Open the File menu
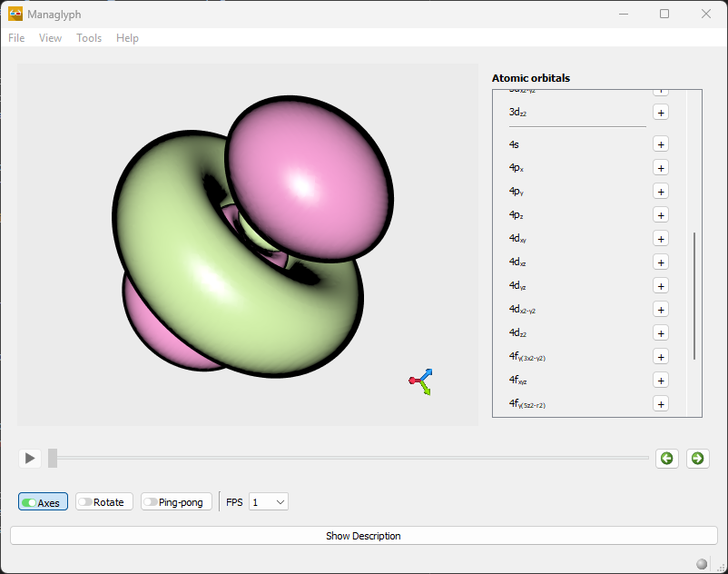The height and width of the screenshot is (574, 728). pyautogui.click(x=16, y=38)
